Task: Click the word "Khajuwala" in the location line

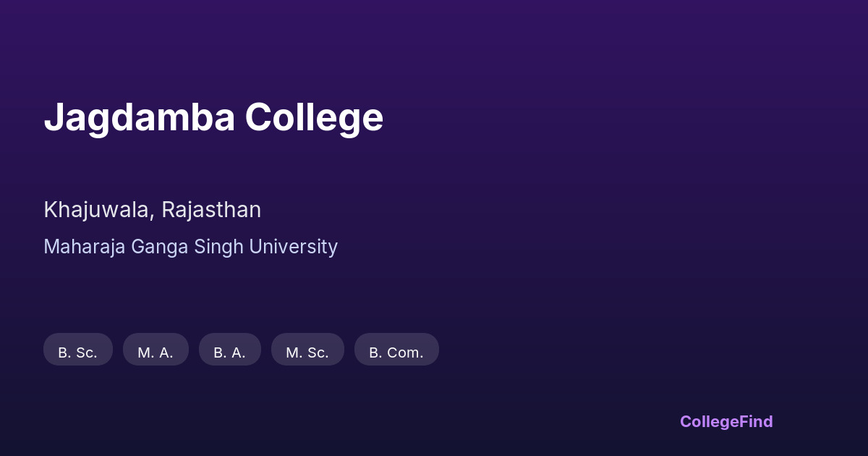Action: pos(98,210)
